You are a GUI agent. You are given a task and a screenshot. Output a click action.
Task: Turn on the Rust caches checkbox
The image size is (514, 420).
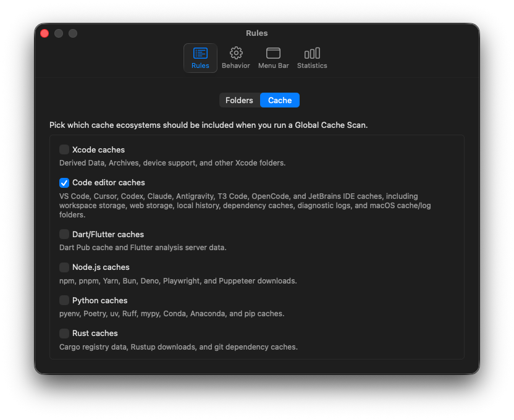pos(64,334)
